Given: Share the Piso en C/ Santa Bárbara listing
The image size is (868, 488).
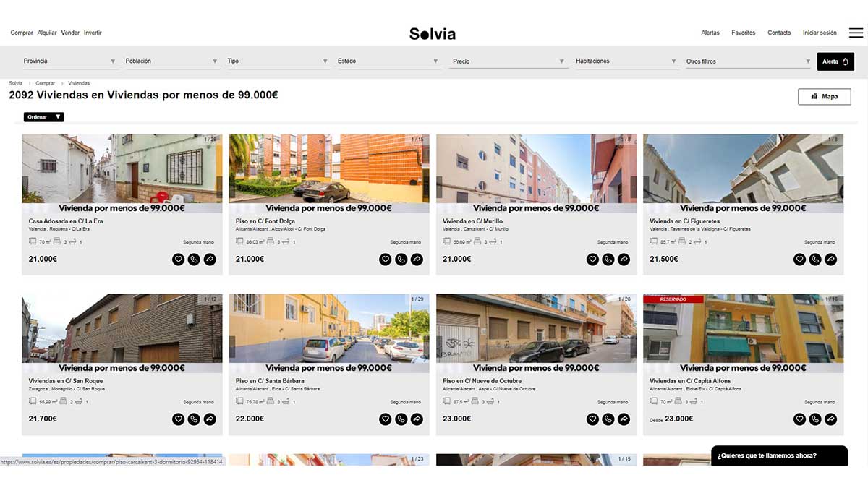Looking at the screenshot, I should pos(417,419).
